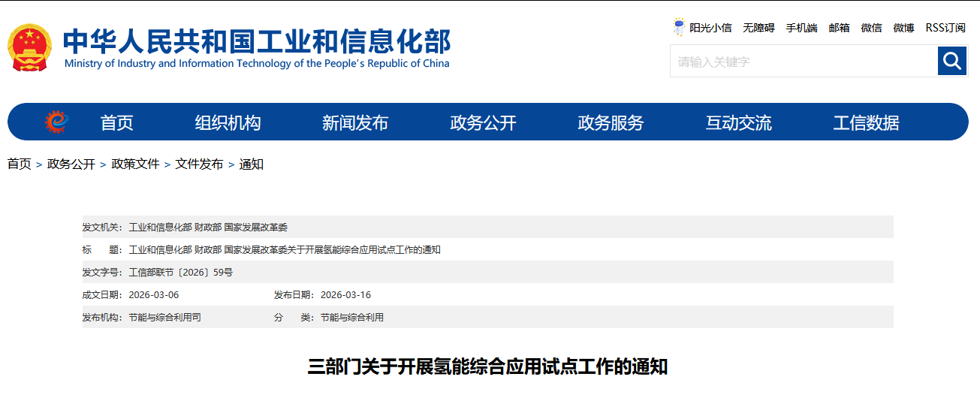The image size is (980, 404).
Task: Click the 发布日期 value 2026-03-16
Action: (345, 295)
